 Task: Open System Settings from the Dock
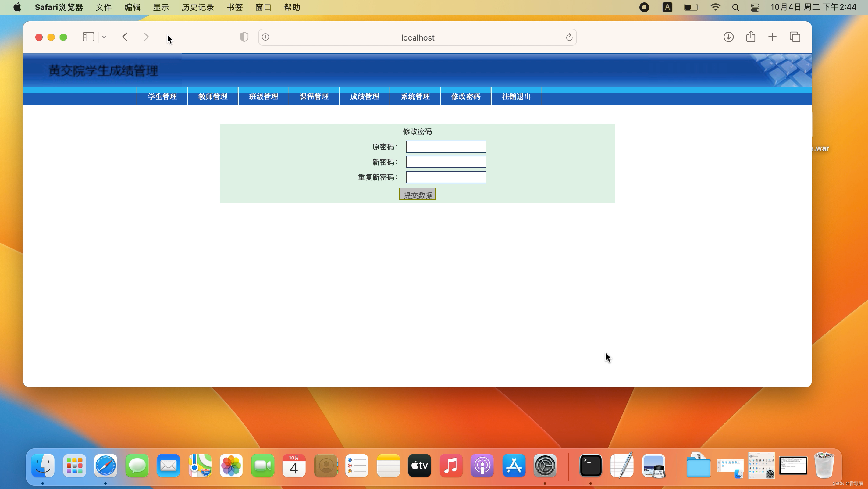click(x=545, y=466)
